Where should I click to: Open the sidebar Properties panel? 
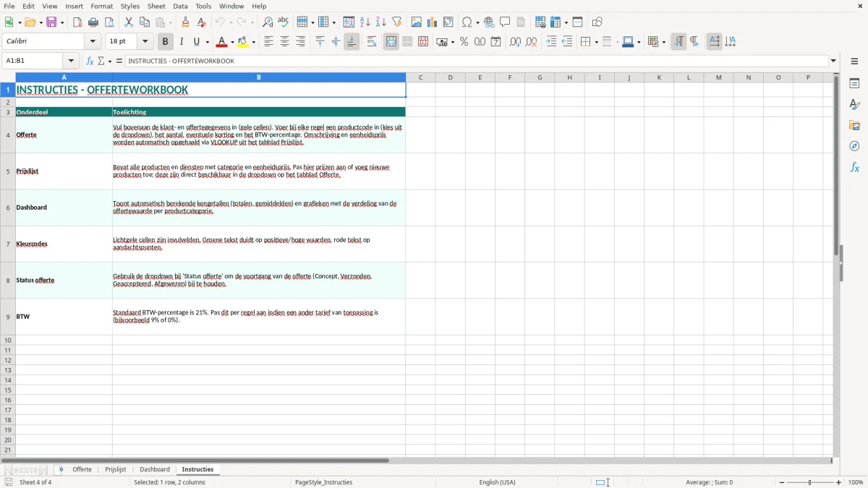(855, 84)
